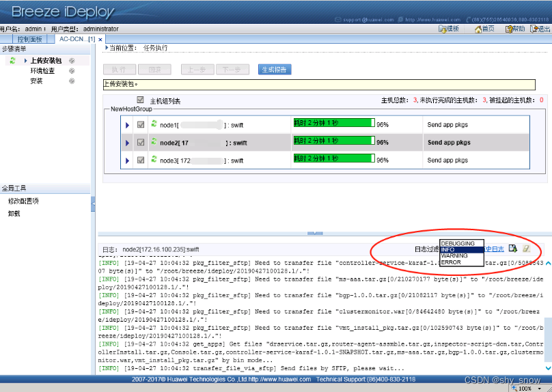Click node1 Send app pkgs status text
This screenshot has width=552, height=392.
click(447, 124)
